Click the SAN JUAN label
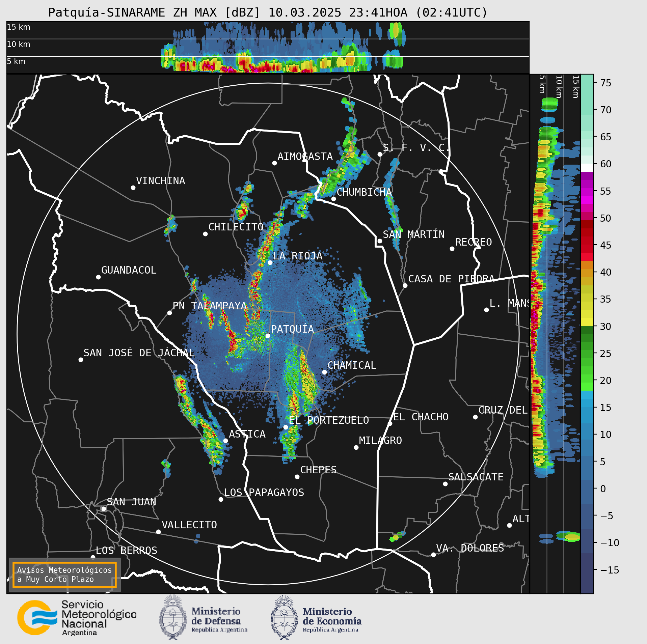The height and width of the screenshot is (644, 647). (131, 502)
